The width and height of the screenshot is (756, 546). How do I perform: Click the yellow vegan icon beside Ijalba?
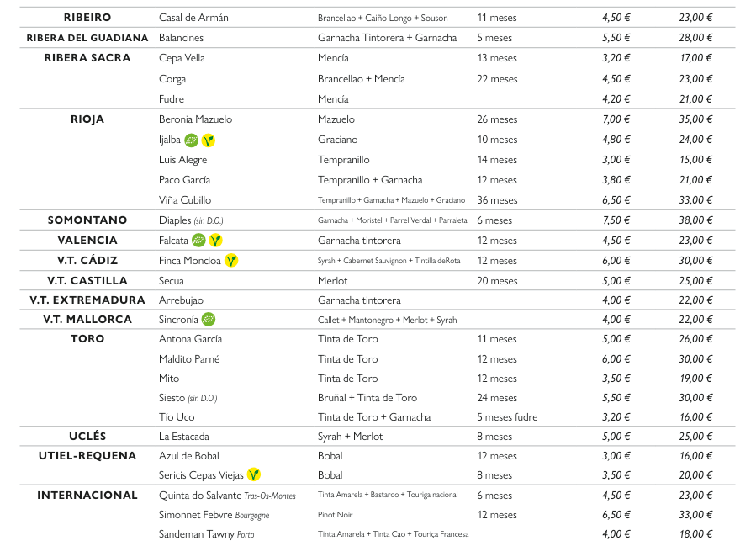pyautogui.click(x=208, y=140)
